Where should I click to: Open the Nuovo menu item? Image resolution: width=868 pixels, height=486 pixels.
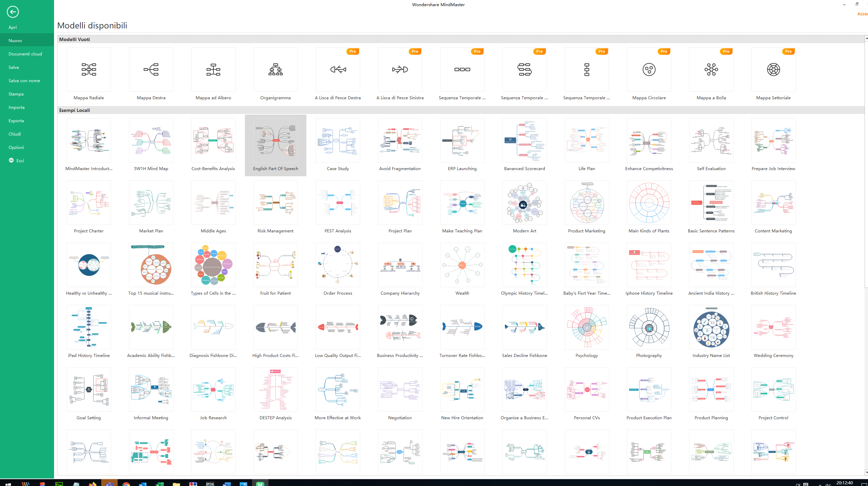point(15,40)
